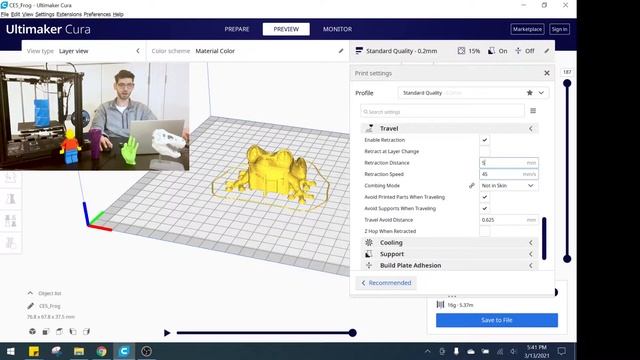The height and width of the screenshot is (360, 640).
Task: Toggle Retract at Layer Change checkbox
Action: 484,151
